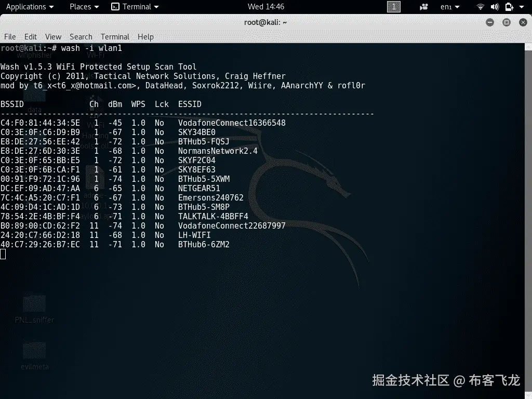Screen dimensions: 532x399
Task: Open the File menu
Action: pyautogui.click(x=10, y=37)
